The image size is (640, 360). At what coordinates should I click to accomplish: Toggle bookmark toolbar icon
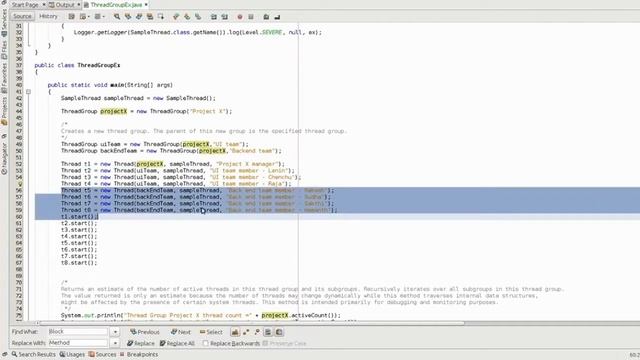(x=198, y=17)
